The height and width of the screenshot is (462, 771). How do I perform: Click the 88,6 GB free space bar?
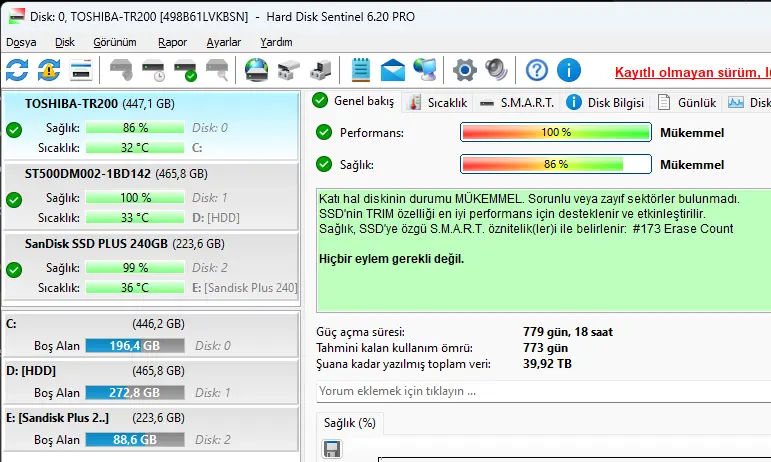tap(135, 439)
